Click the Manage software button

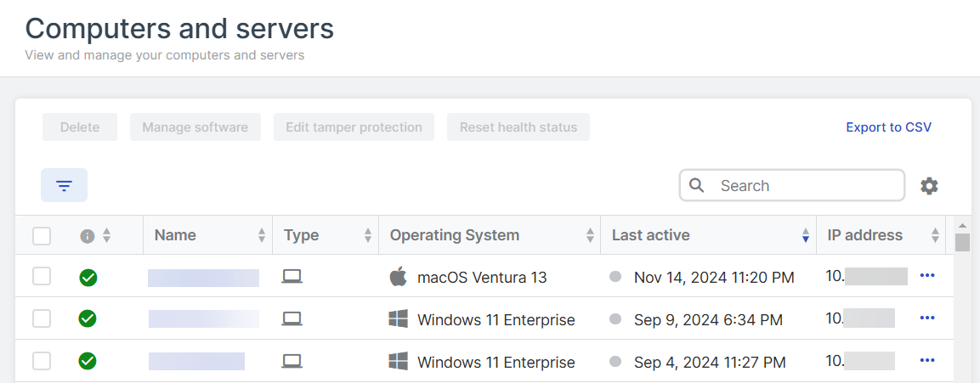tap(195, 127)
